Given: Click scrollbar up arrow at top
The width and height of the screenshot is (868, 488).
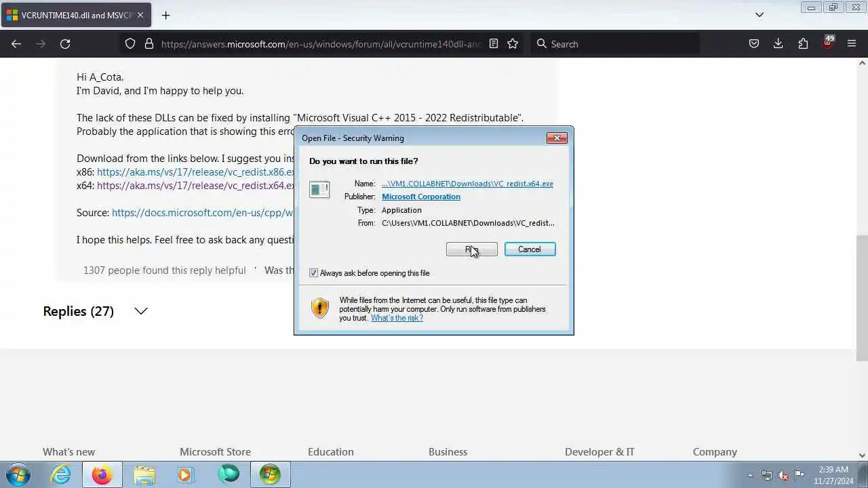Looking at the screenshot, I should pos(862,63).
